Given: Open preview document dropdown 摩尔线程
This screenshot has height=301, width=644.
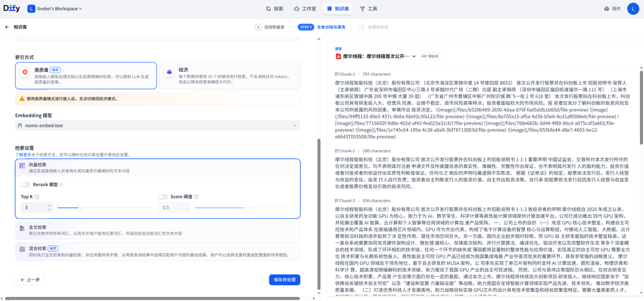Looking at the screenshot, I should tap(376, 56).
